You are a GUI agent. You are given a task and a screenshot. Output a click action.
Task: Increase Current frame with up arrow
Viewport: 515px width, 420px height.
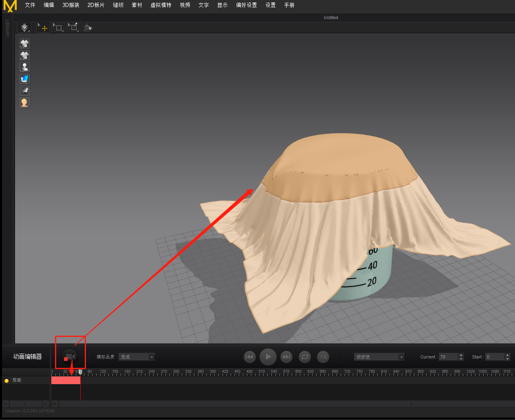pyautogui.click(x=461, y=355)
